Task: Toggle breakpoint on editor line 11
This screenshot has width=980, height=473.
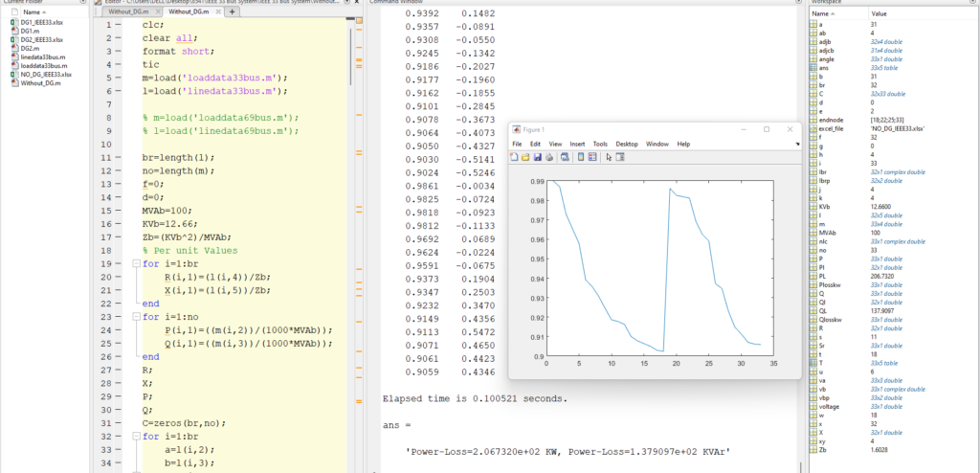Action: pyautogui.click(x=118, y=157)
